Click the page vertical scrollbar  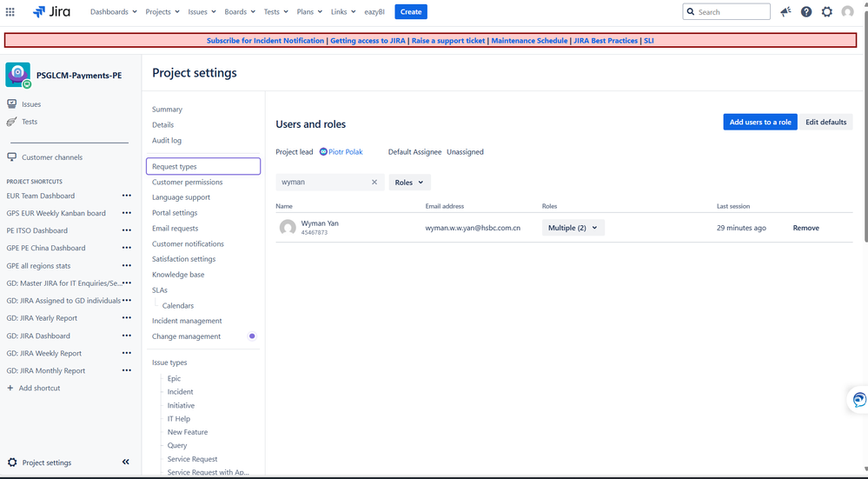click(x=865, y=128)
